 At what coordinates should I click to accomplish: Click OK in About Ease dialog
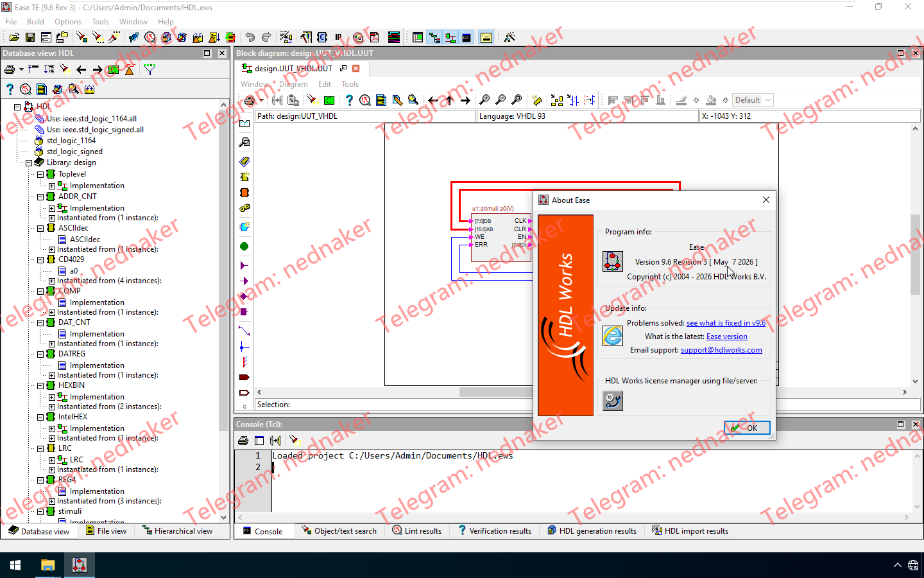747,428
